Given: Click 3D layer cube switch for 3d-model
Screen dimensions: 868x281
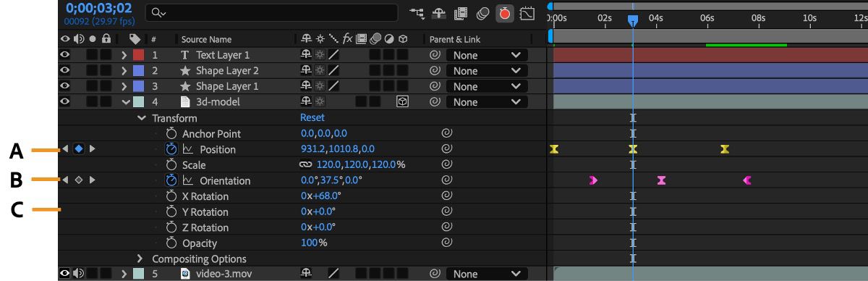Looking at the screenshot, I should click(403, 102).
